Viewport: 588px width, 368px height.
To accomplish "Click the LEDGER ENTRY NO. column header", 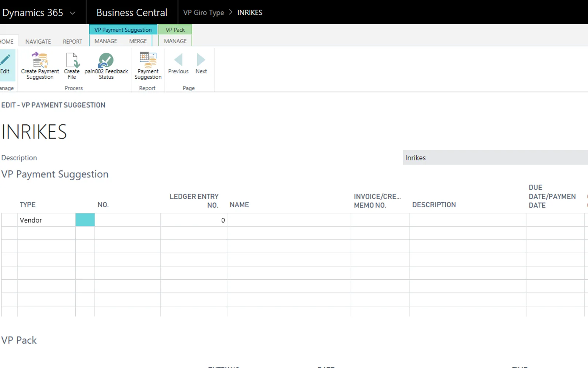I will tap(194, 201).
